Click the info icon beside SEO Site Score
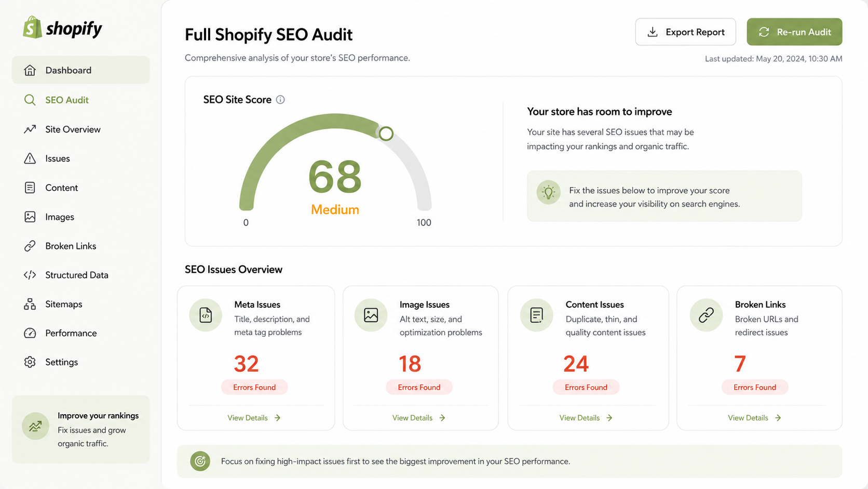Image resolution: width=868 pixels, height=489 pixels. pos(280,100)
